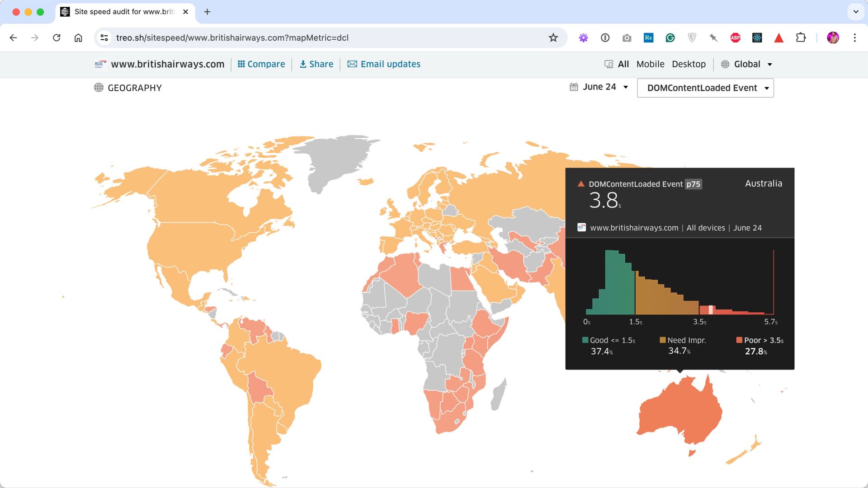The width and height of the screenshot is (868, 488).
Task: Expand the tab search chevron
Action: [856, 12]
